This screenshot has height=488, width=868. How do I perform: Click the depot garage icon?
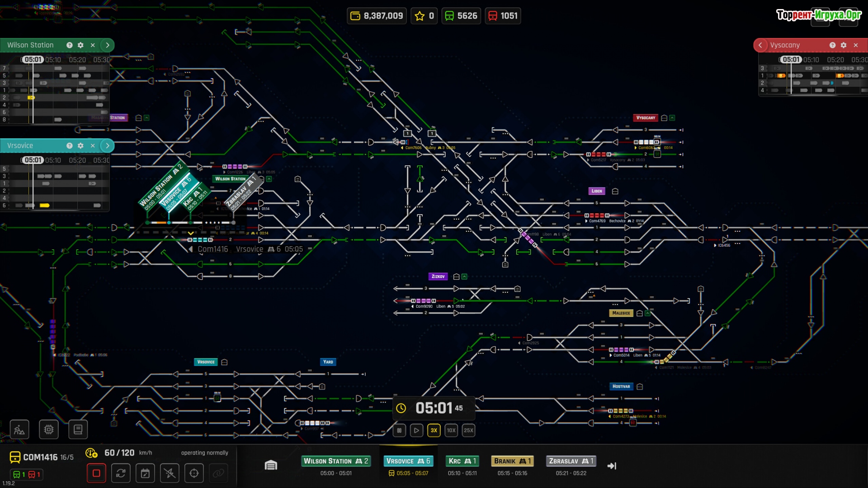[x=271, y=465]
